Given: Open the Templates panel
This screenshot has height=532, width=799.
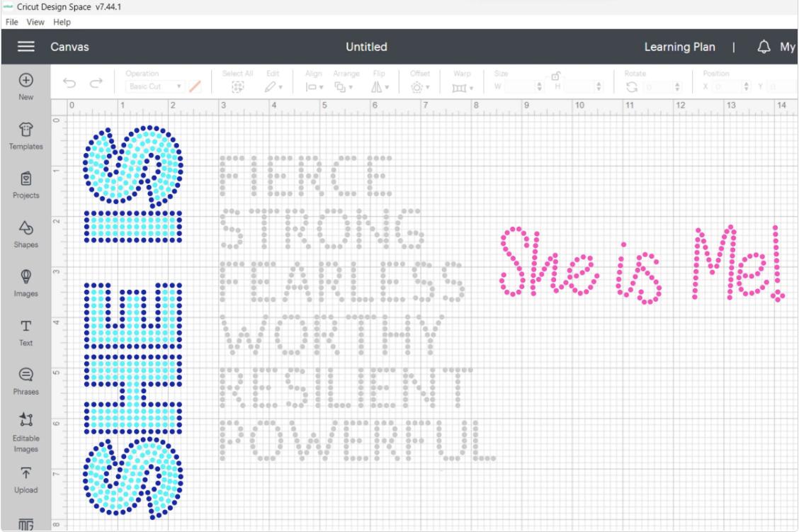Looking at the screenshot, I should tap(26, 135).
